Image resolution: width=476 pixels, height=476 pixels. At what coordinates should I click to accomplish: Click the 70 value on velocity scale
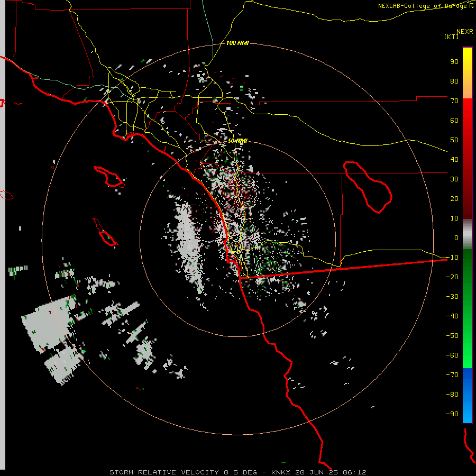[x=454, y=101]
